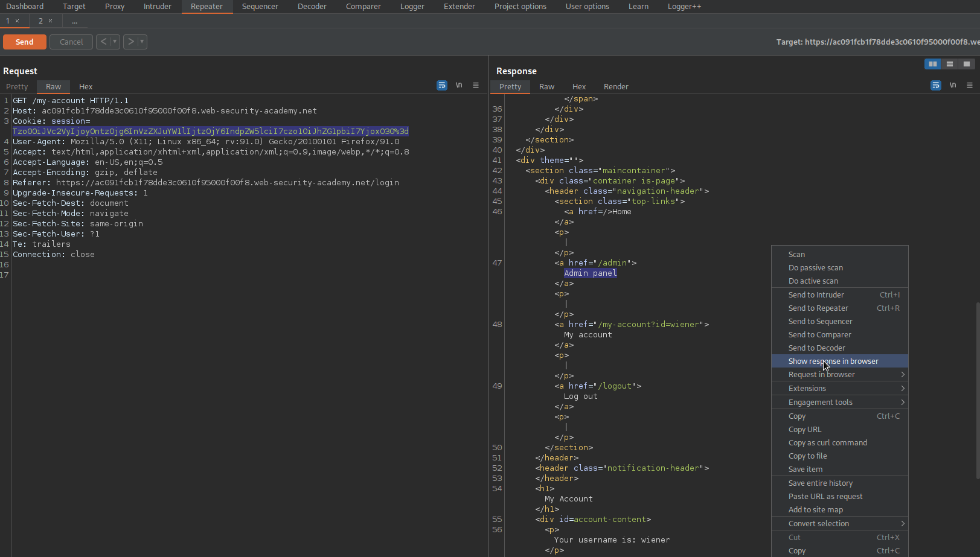Screen dimensions: 980x557
Task: Select Save item menu entry
Action: tap(840, 469)
